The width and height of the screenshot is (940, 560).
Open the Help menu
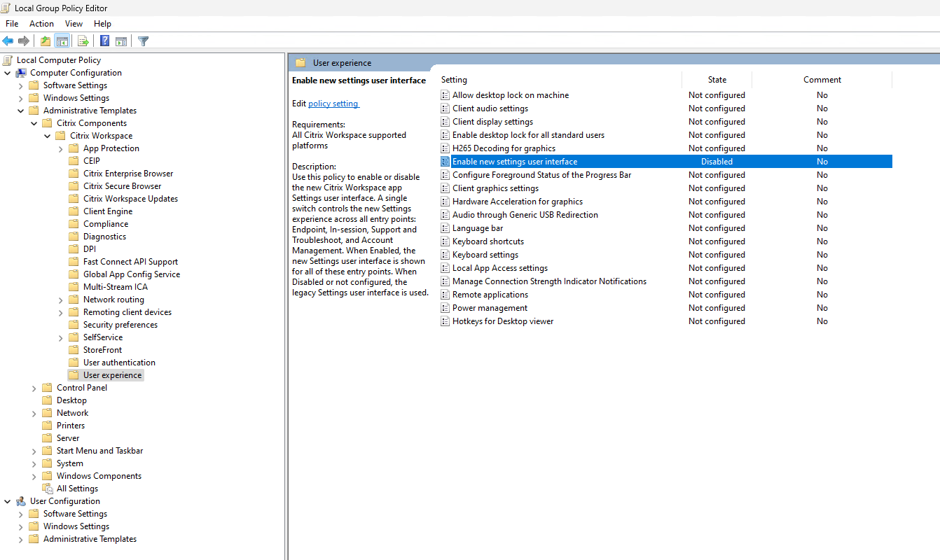tap(102, 24)
